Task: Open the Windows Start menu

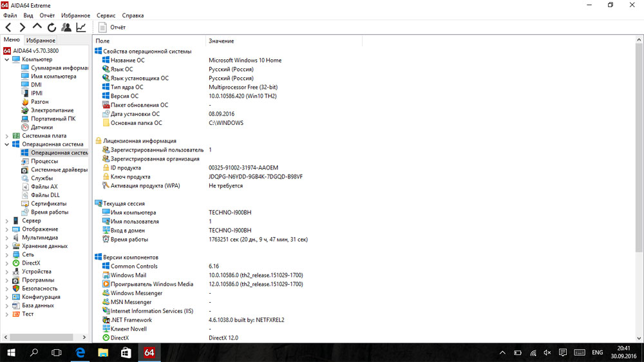Action: click(x=11, y=352)
